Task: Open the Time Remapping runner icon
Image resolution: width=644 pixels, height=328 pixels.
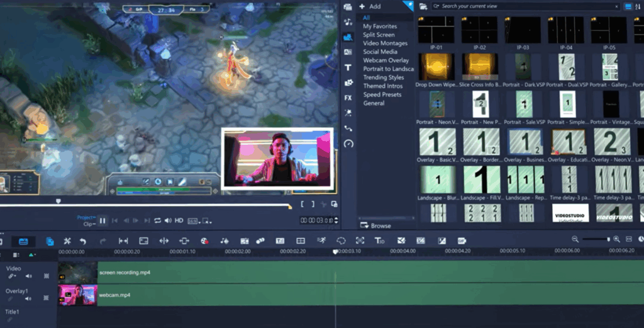Action: 321,240
